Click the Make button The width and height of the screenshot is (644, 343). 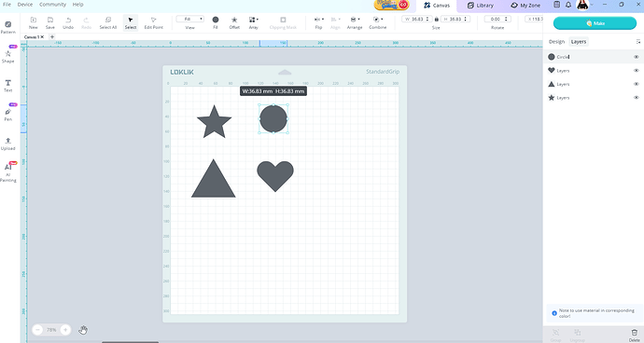point(595,23)
